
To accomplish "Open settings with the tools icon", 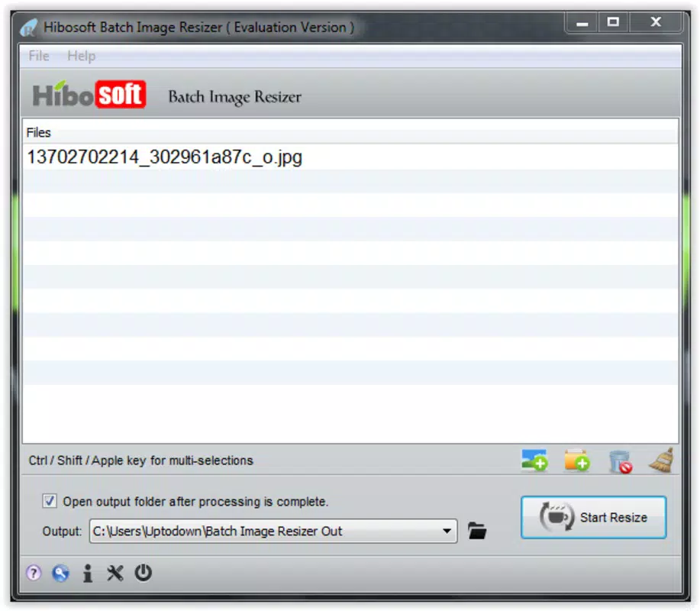I will click(x=115, y=573).
